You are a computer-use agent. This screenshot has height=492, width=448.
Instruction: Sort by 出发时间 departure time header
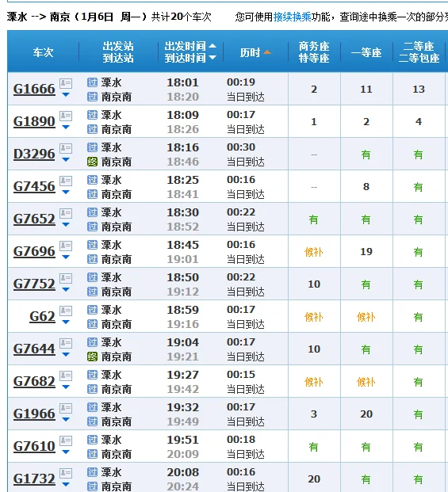[190, 46]
